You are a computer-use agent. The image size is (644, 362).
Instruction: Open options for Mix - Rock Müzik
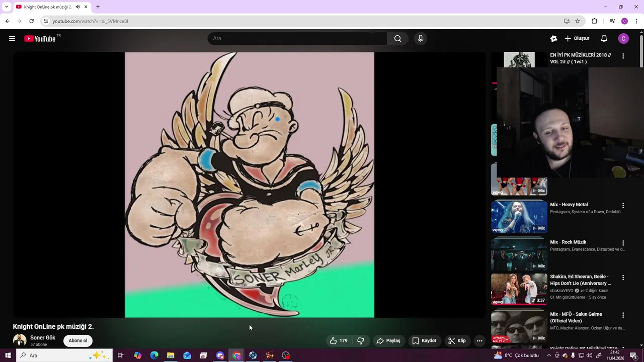[x=623, y=243]
